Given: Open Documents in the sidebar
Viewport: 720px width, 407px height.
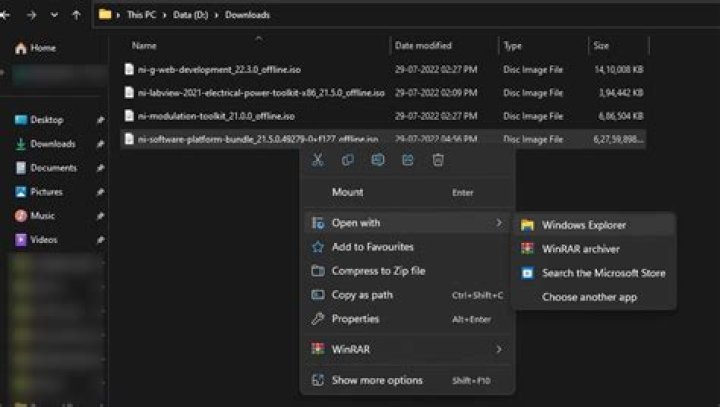Looking at the screenshot, I should 45,168.
